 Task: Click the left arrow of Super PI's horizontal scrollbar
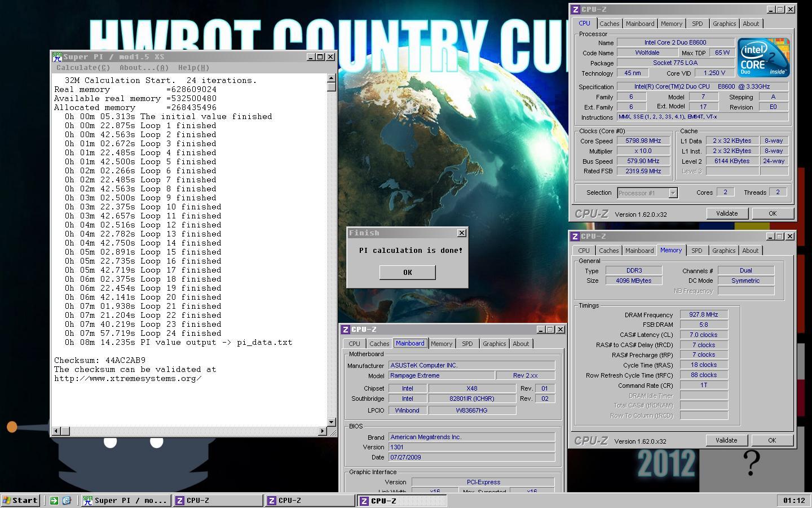56,431
